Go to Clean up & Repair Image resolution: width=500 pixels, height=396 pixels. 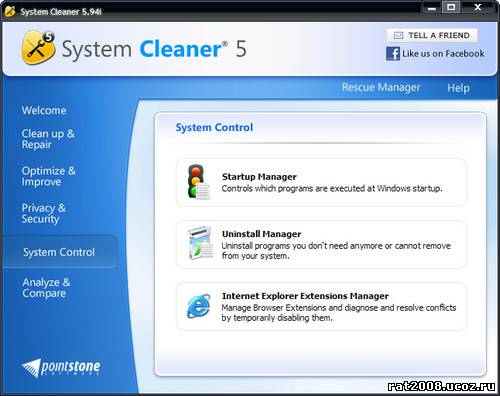(48, 139)
